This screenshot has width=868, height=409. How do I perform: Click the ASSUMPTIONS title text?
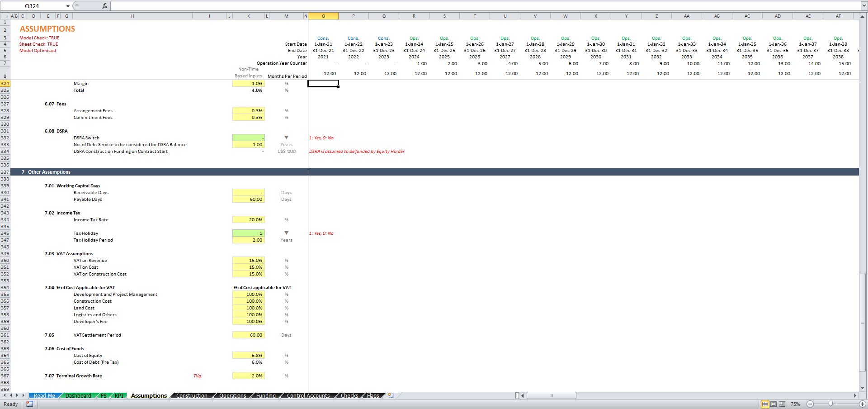(x=47, y=29)
